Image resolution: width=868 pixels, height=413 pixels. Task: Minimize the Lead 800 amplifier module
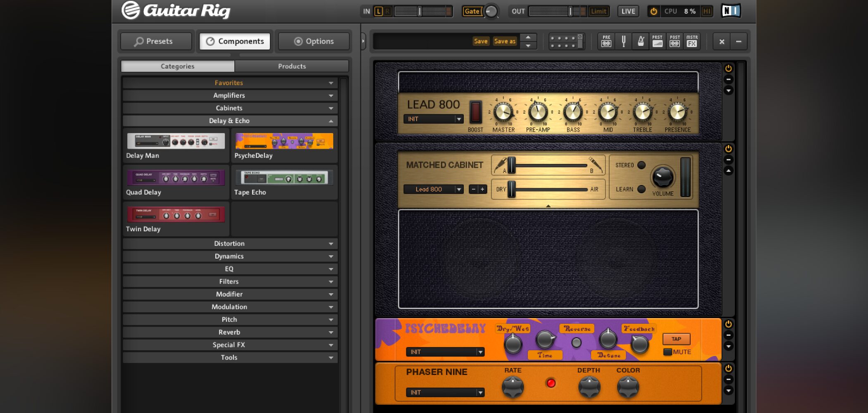coord(728,79)
